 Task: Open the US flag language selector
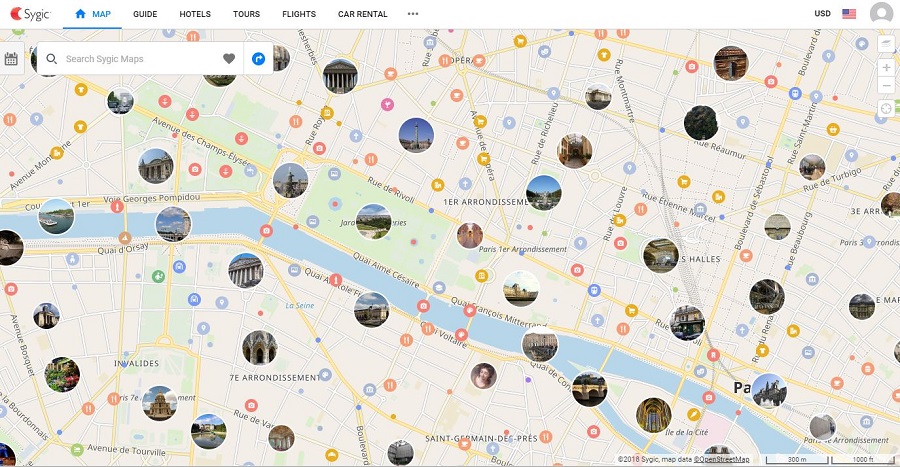click(x=849, y=14)
